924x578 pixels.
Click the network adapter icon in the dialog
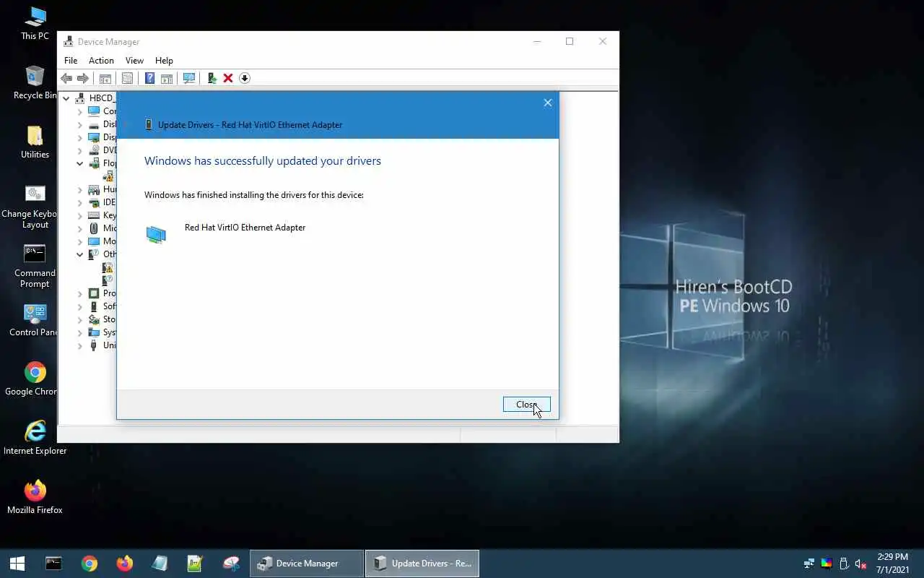point(156,234)
